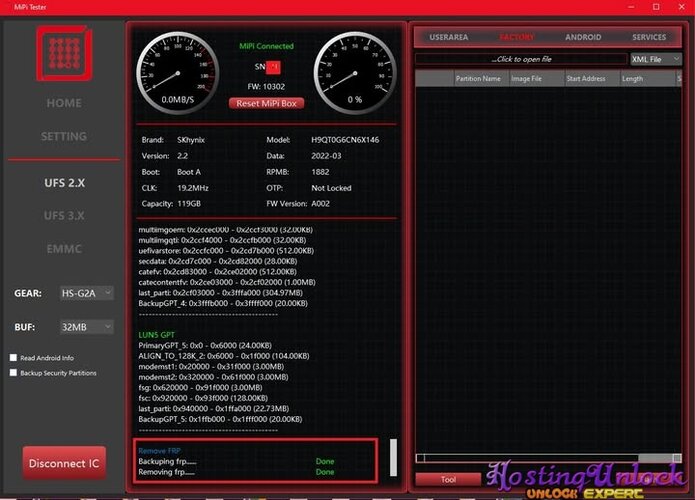Click the 'fsg: 0x620000' log line
This screenshot has height=500, width=695.
click(200, 388)
